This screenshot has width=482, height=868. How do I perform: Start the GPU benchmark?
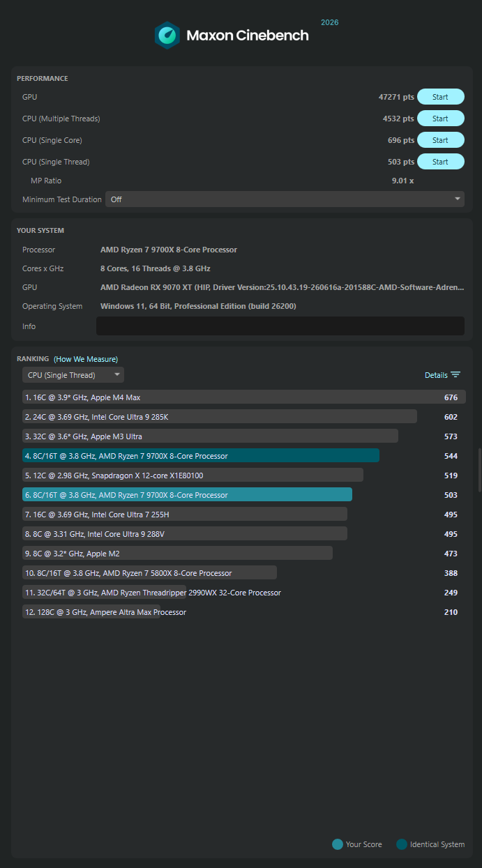[x=440, y=97]
